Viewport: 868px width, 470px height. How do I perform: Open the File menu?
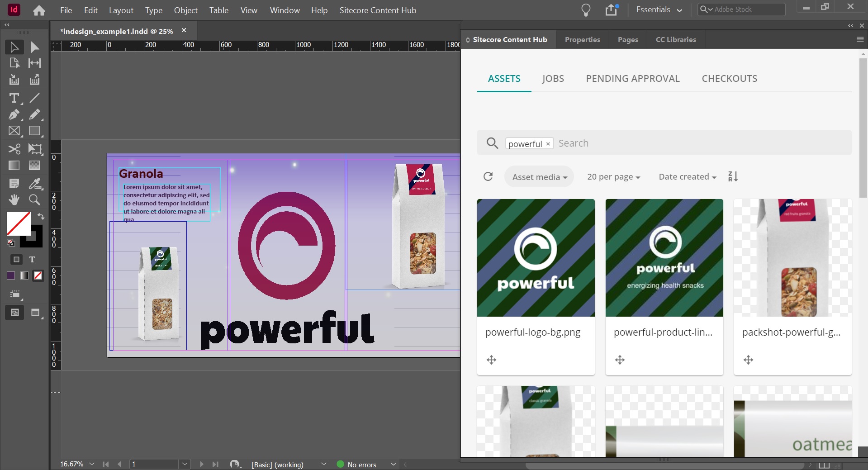pos(66,10)
